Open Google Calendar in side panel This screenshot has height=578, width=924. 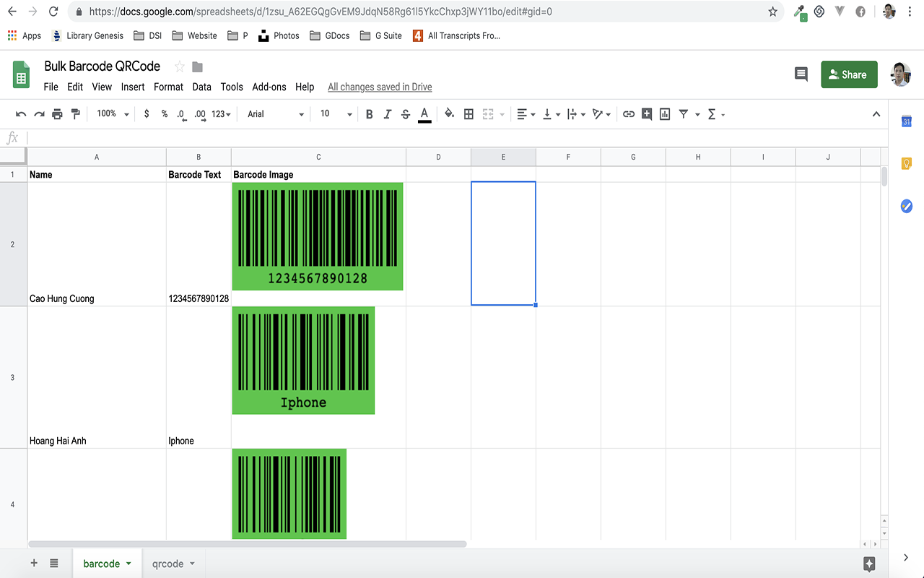pos(907,122)
